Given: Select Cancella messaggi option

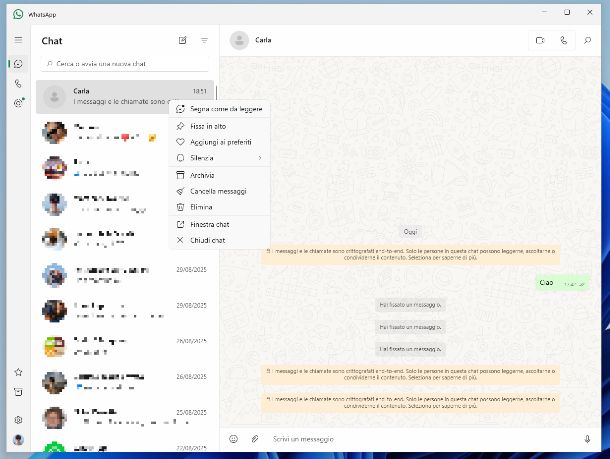Looking at the screenshot, I should click(219, 191).
